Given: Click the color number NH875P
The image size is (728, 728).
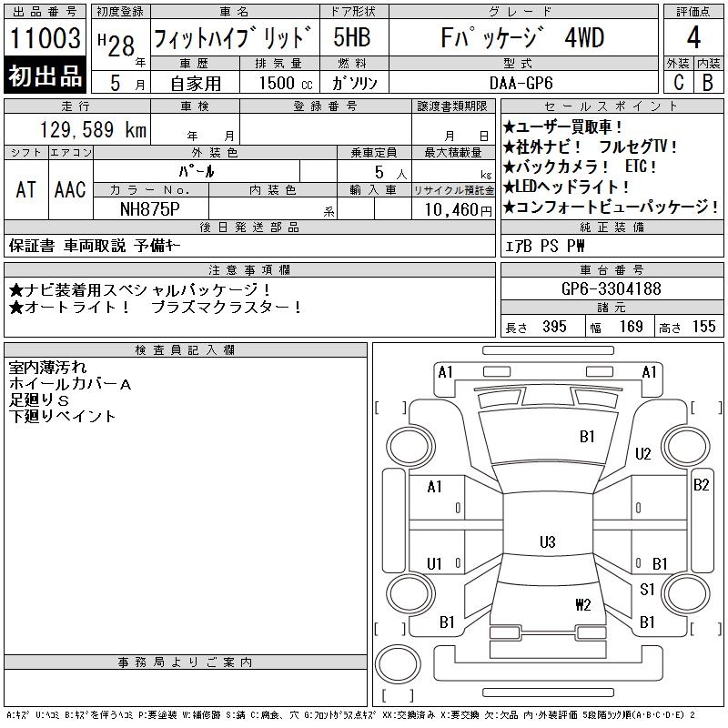Looking at the screenshot, I should click(149, 209).
